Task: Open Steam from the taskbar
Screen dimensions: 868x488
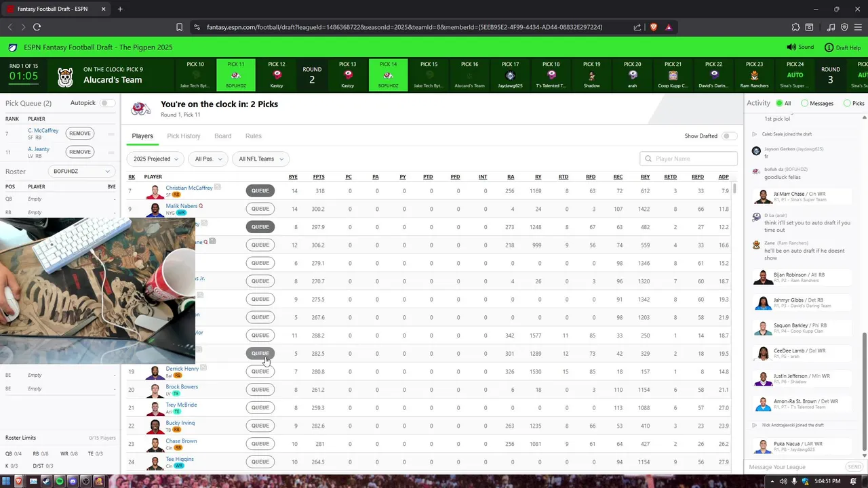Action: click(x=46, y=481)
